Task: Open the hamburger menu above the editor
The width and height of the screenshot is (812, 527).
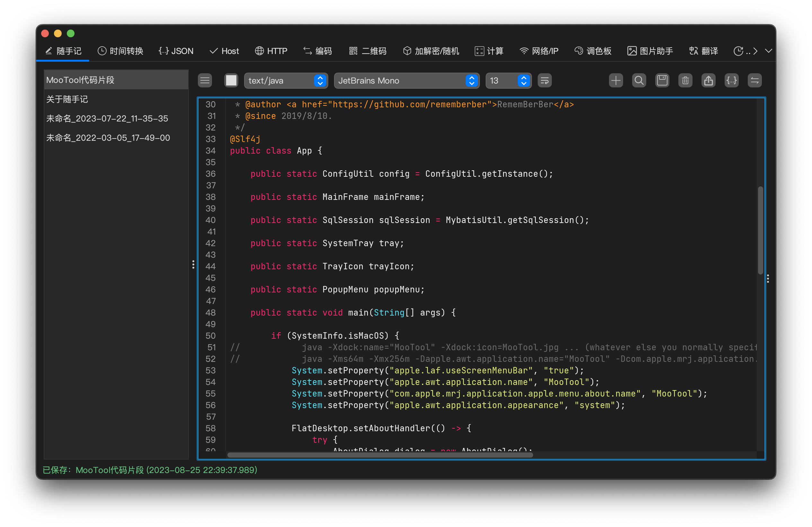Action: point(205,81)
